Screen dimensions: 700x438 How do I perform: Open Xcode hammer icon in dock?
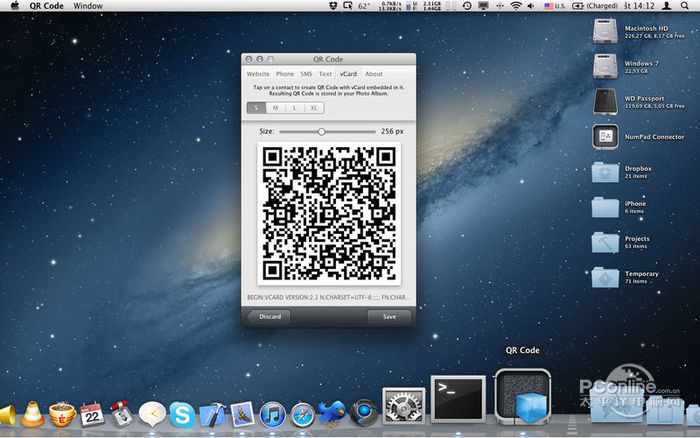[x=212, y=415]
